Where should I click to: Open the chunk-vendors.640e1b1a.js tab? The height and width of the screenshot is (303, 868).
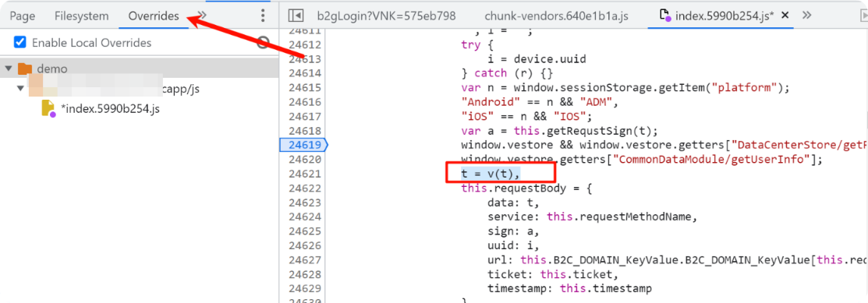pos(556,16)
